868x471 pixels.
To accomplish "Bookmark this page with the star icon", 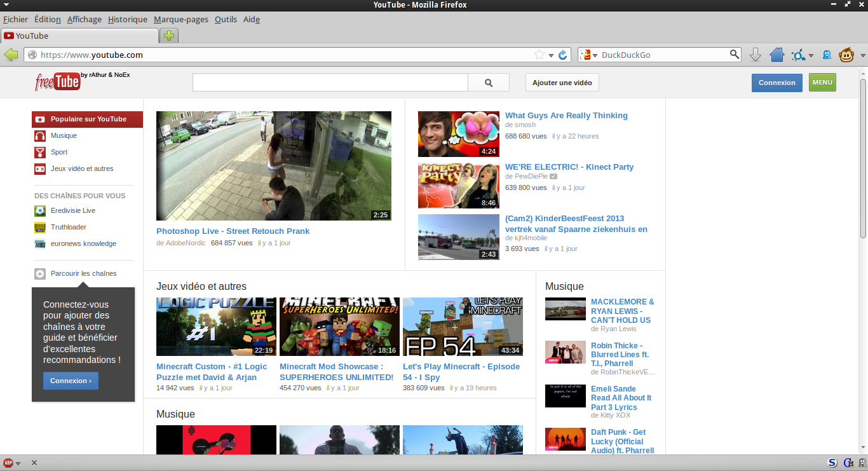I will [539, 55].
